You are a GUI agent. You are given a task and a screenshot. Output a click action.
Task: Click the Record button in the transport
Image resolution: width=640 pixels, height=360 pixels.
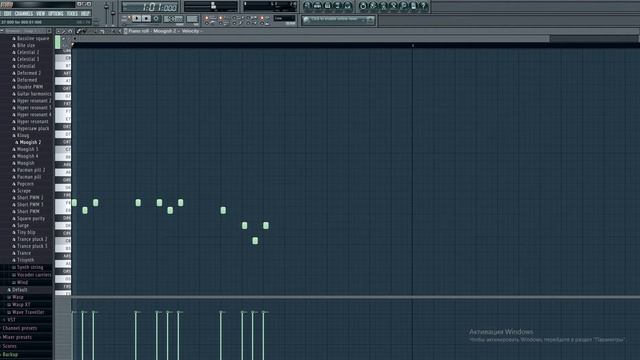pos(156,18)
